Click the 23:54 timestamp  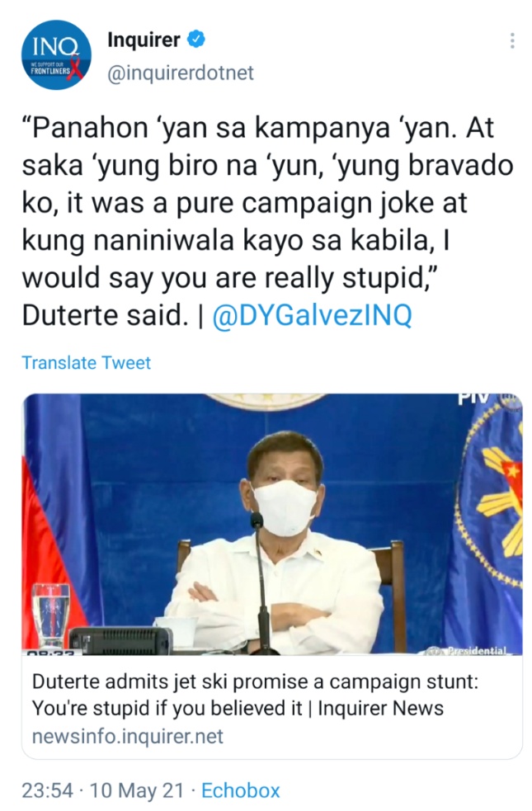tap(48, 791)
